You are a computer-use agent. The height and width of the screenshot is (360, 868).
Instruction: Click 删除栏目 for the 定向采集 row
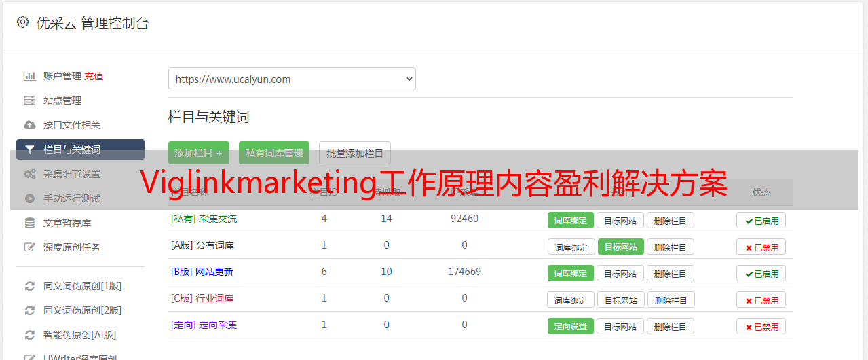point(671,326)
